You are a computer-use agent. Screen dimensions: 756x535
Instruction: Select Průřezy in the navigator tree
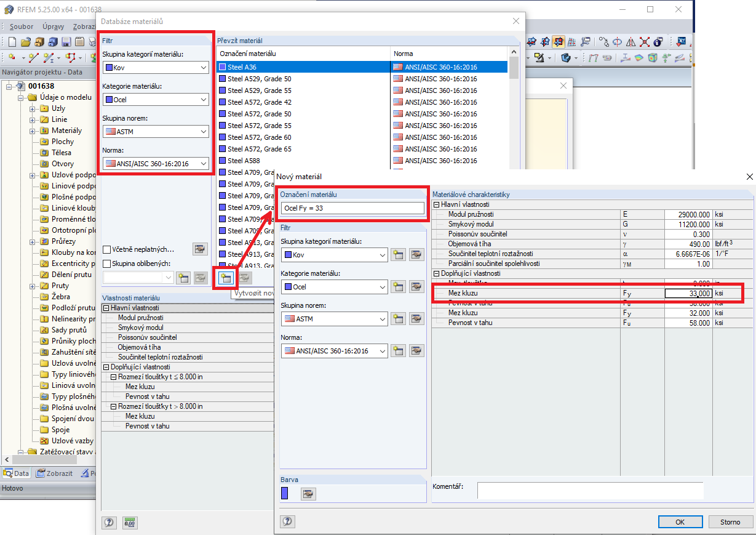64,241
